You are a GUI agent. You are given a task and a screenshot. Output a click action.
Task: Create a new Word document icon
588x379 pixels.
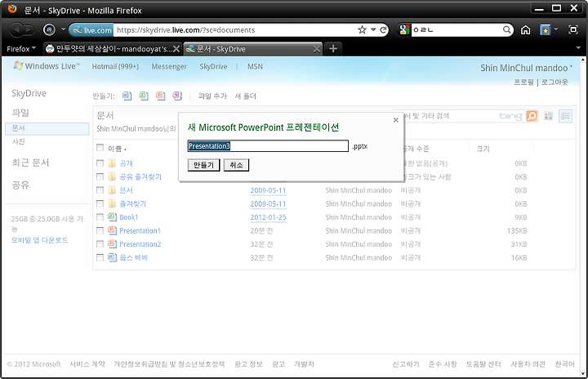(x=127, y=96)
